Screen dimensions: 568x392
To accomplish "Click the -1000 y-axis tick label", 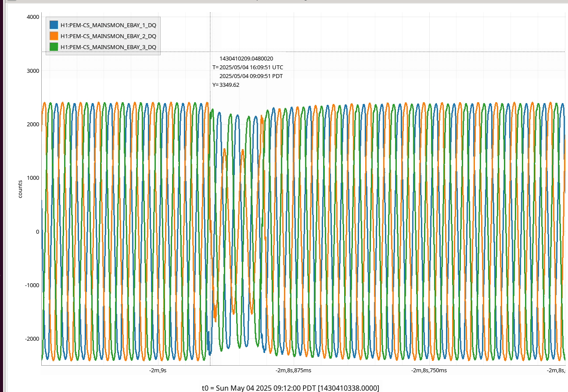I will [32, 285].
